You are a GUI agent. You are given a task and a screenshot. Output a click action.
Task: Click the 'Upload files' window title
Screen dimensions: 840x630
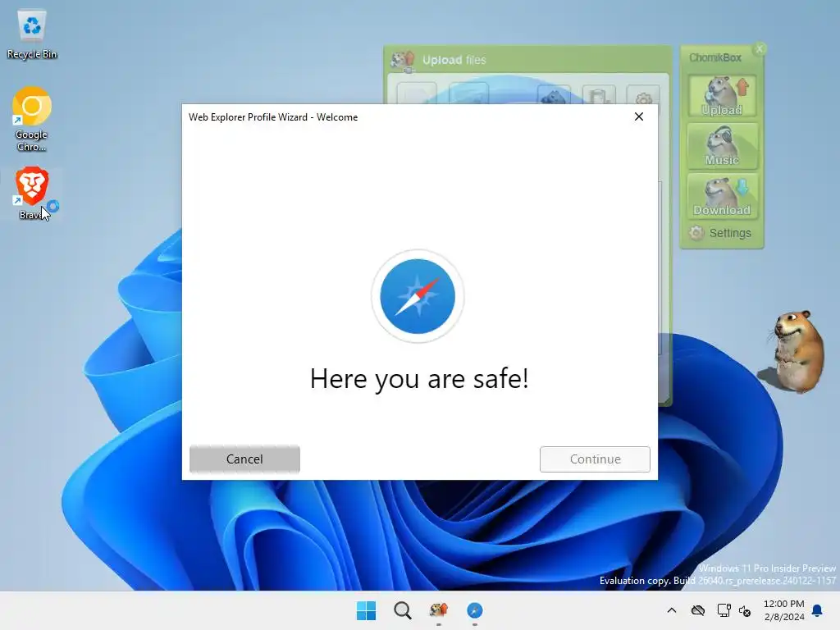pyautogui.click(x=454, y=60)
